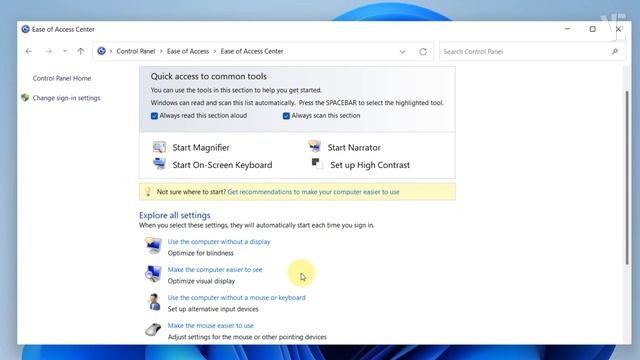640x360 pixels.
Task: Open 'Use the computer without a display' link
Action: (219, 242)
